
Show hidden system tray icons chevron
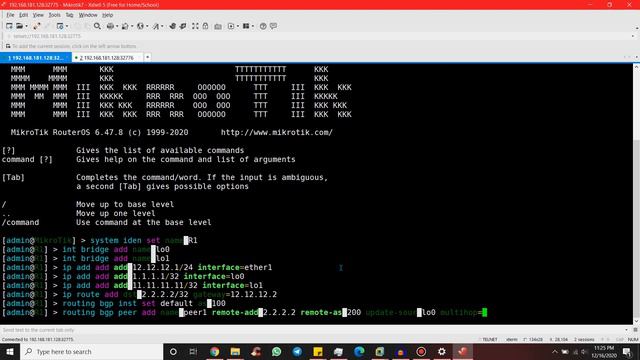(x=554, y=351)
